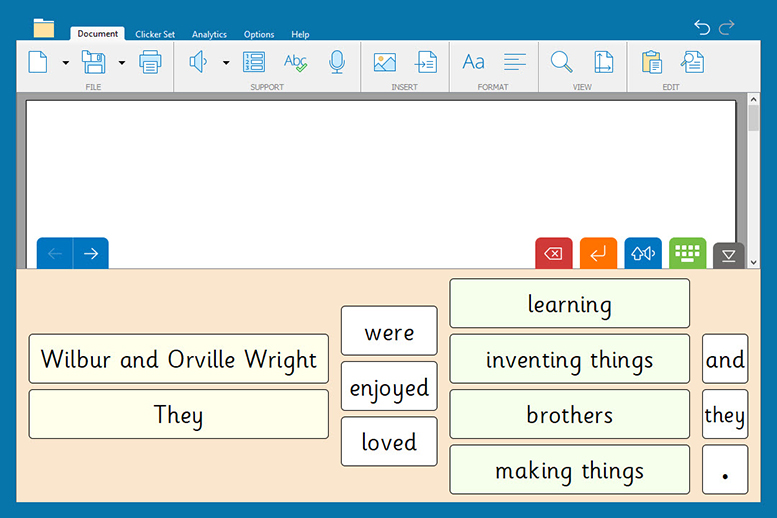Click the Print icon

click(x=150, y=63)
